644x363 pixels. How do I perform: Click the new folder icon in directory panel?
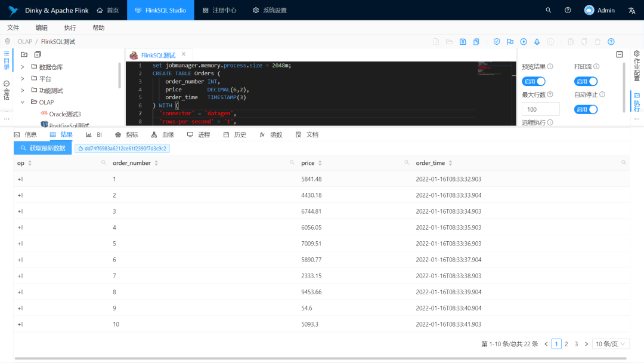point(24,54)
